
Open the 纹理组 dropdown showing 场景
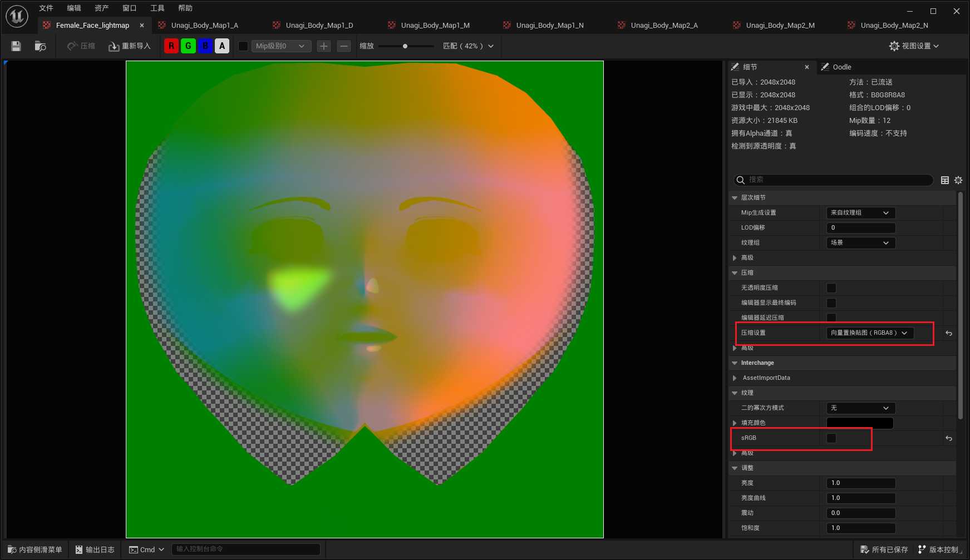[860, 243]
